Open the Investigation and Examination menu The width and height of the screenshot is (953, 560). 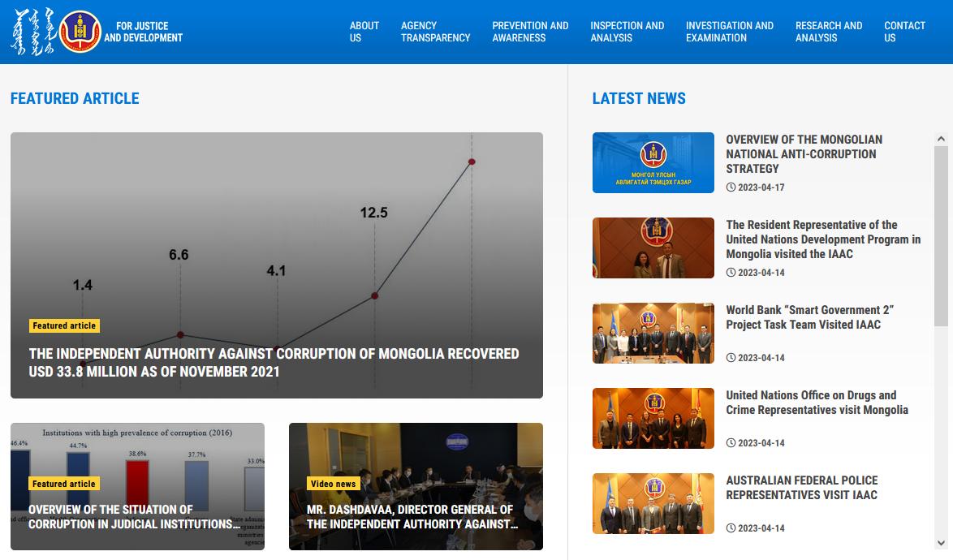[x=729, y=32]
